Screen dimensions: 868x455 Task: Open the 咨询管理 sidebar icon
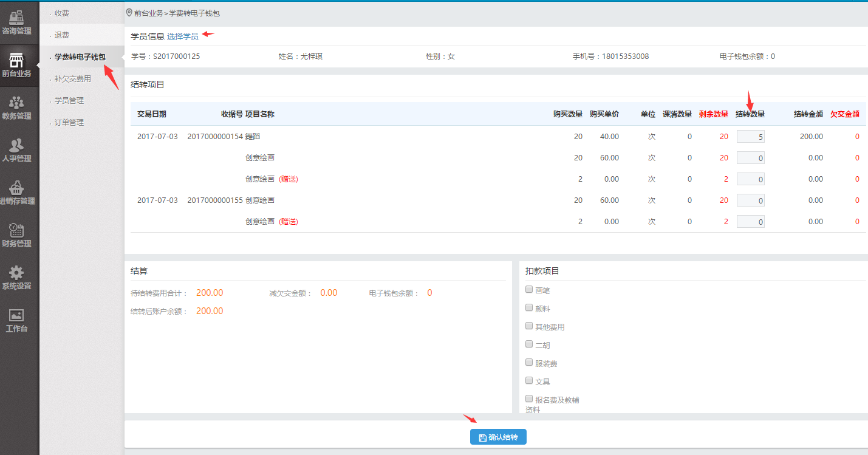[x=16, y=17]
